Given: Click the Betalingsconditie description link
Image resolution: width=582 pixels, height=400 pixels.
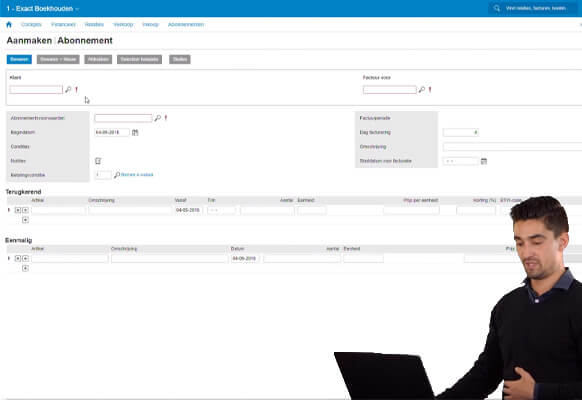Looking at the screenshot, I should pyautogui.click(x=137, y=175).
